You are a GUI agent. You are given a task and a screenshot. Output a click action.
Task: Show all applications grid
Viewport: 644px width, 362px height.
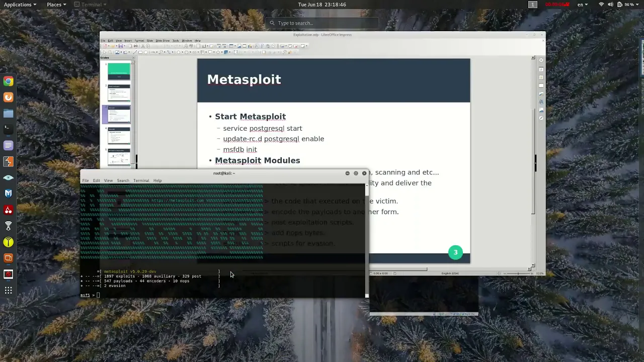[8, 290]
